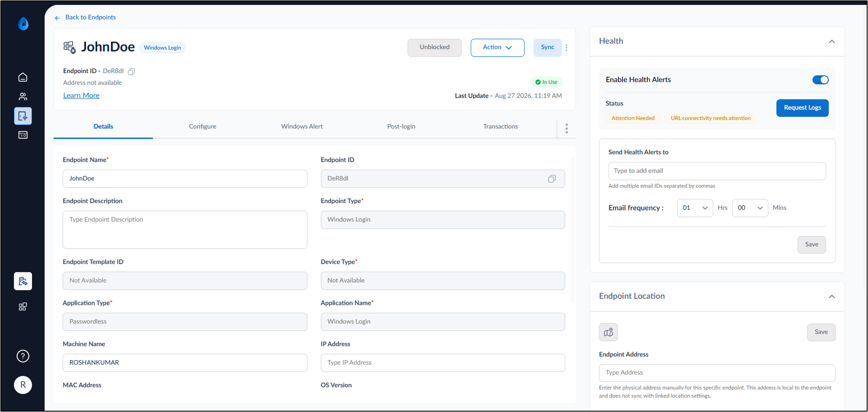Click the endpoint device icon beside JohnDoe

[70, 47]
